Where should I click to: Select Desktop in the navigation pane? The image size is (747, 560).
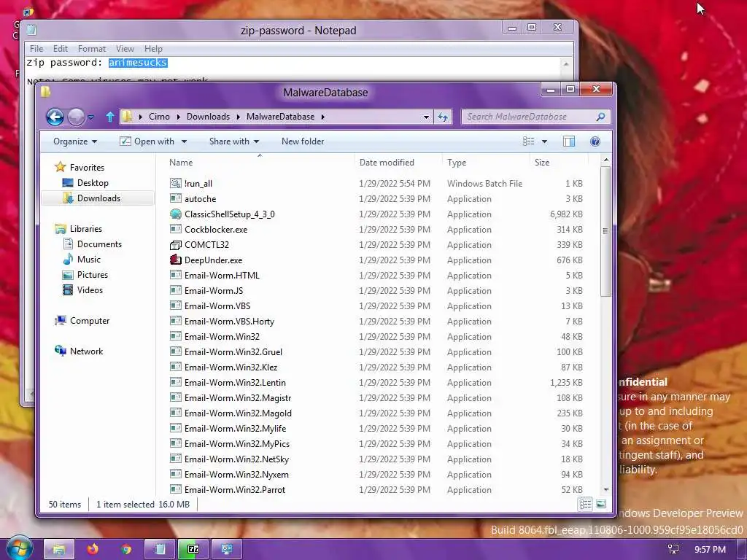[x=93, y=183]
